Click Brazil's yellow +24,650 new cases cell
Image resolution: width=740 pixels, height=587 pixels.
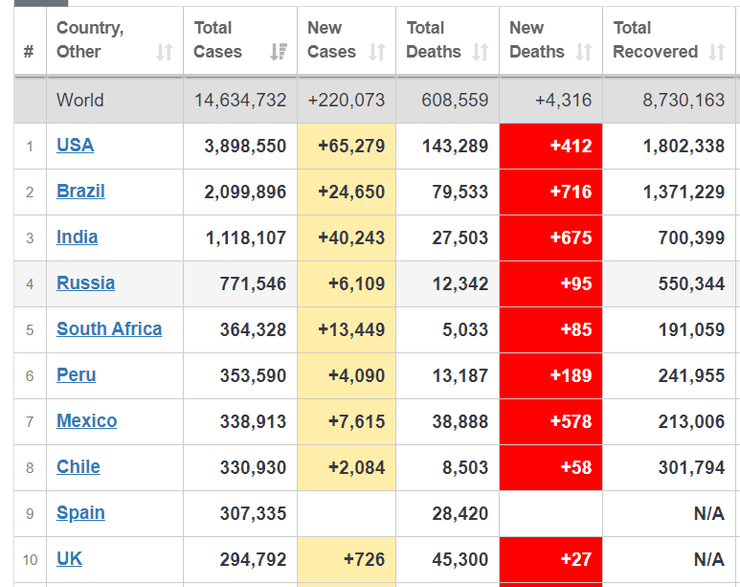tap(346, 192)
